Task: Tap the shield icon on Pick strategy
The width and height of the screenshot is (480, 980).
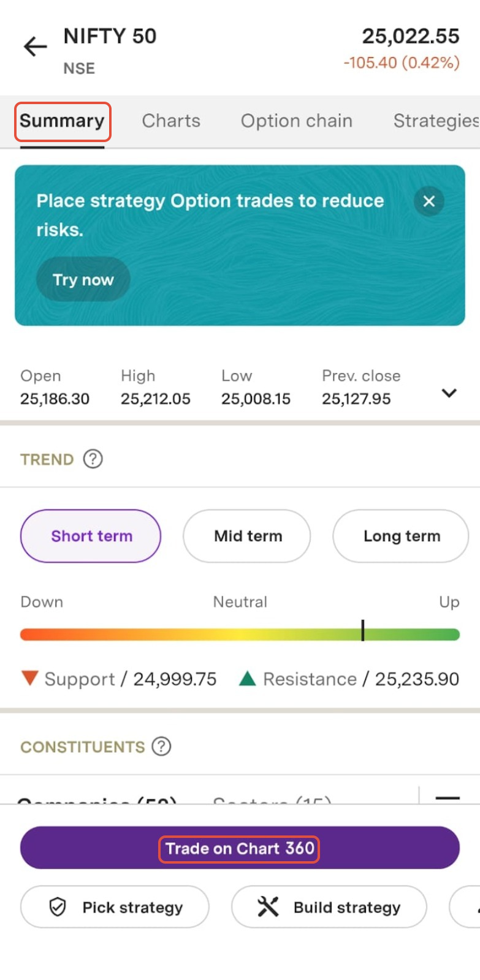Action: pos(58,907)
